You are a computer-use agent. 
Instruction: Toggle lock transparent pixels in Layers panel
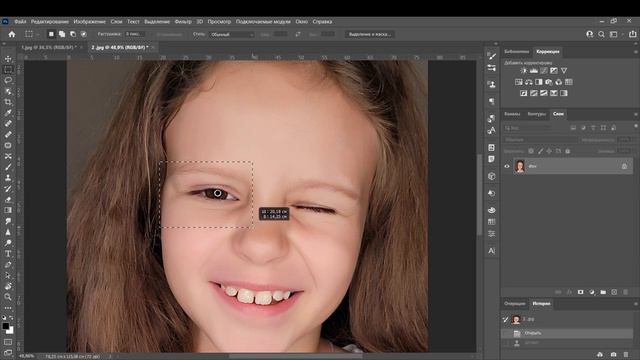pos(531,151)
